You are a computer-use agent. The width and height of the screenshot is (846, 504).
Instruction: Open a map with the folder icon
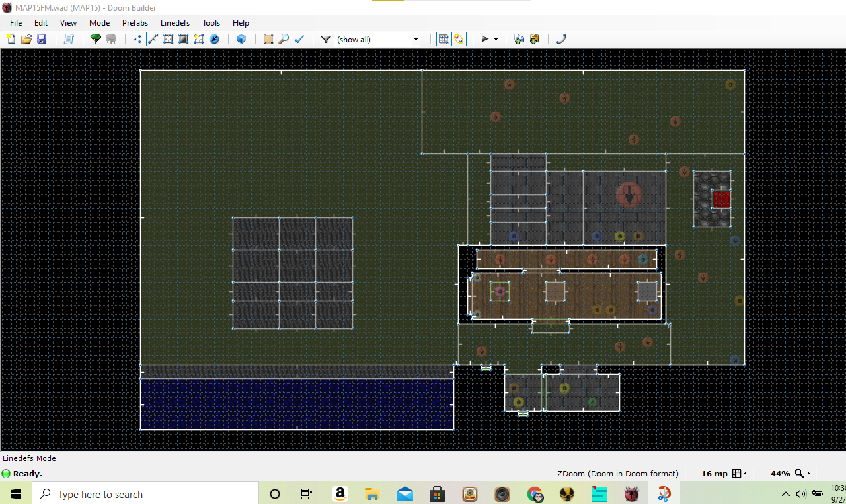tap(26, 39)
